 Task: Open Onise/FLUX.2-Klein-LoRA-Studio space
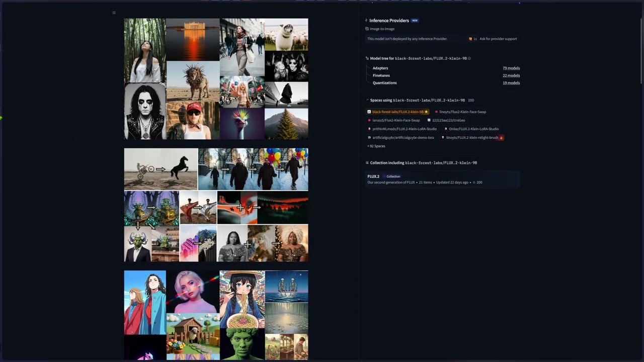coord(471,129)
